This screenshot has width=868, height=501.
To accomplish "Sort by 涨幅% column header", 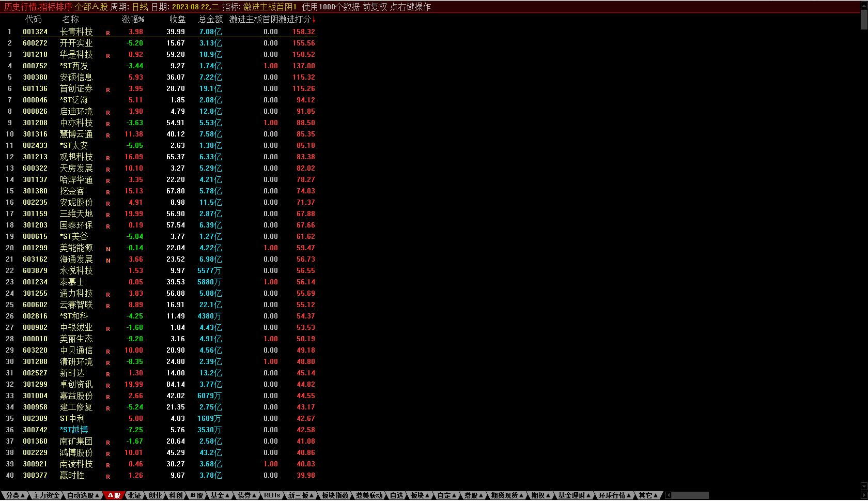I will coord(133,19).
